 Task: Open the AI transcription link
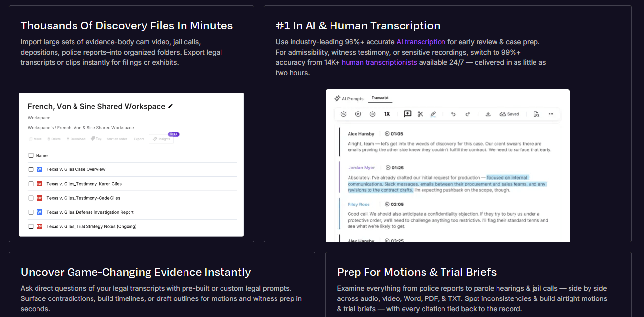[x=421, y=42]
